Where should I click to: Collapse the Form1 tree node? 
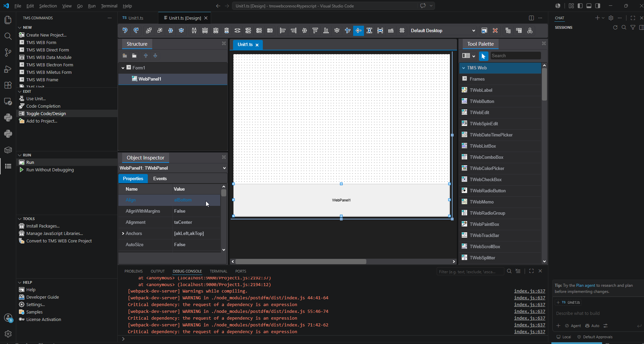click(123, 68)
